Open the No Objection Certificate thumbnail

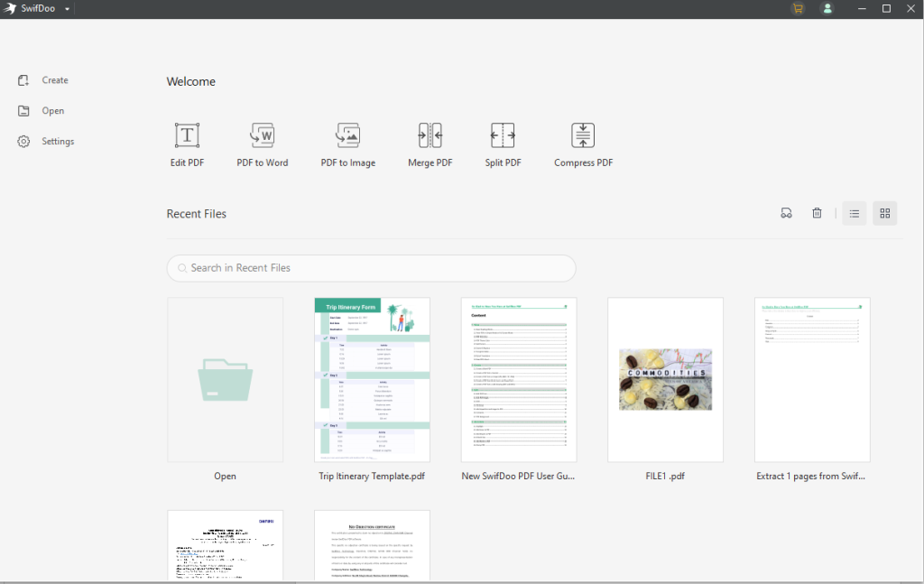tap(372, 546)
